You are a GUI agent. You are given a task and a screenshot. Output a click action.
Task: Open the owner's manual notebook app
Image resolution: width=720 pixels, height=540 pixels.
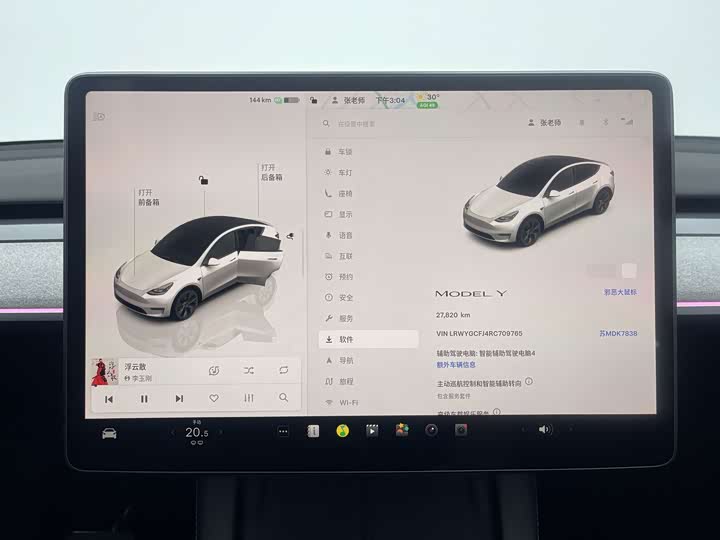tap(313, 431)
